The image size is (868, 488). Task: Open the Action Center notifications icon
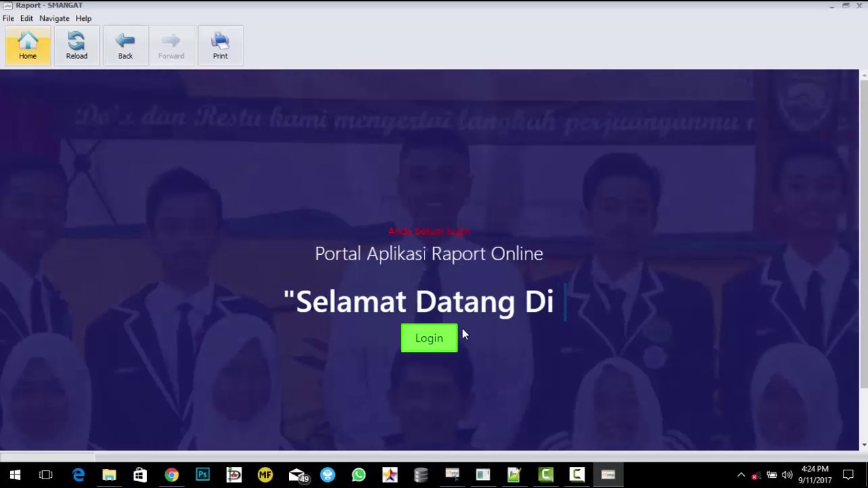[x=848, y=475]
